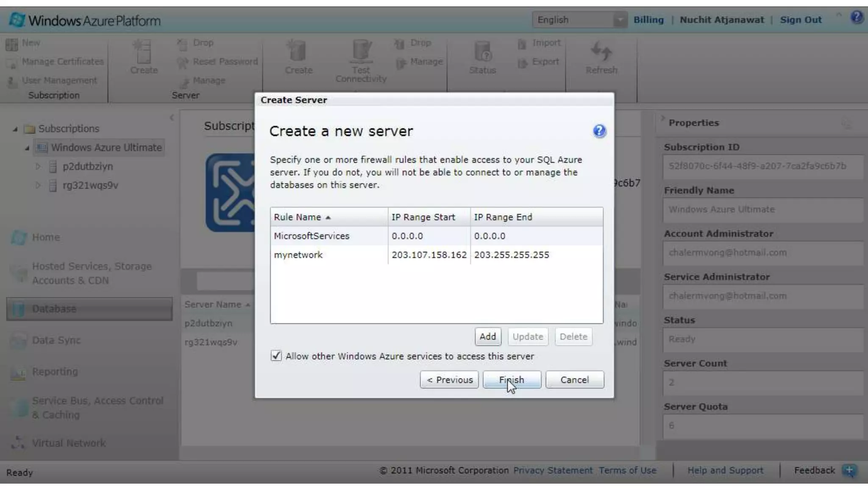Click the Refresh icon in the ribbon
The height and width of the screenshot is (490, 868).
(x=601, y=52)
